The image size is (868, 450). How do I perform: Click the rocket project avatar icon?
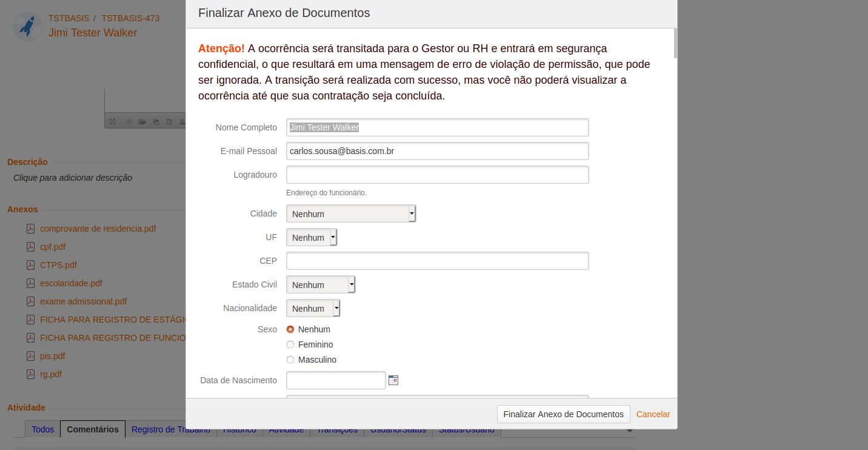(27, 27)
